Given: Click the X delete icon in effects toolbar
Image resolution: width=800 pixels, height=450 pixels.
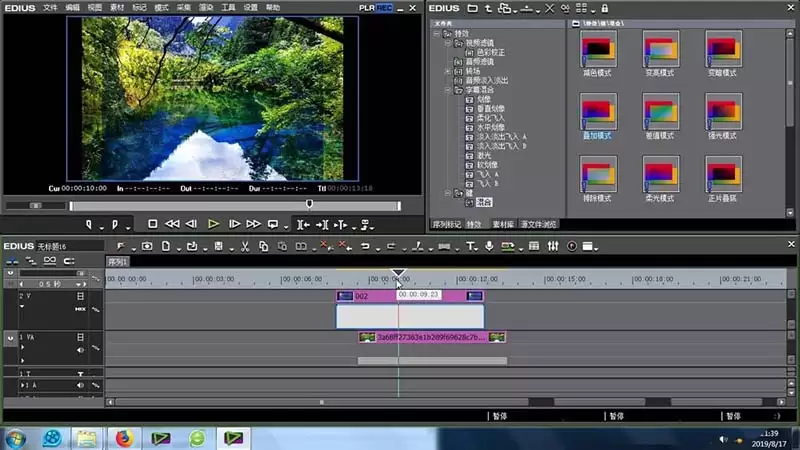Looking at the screenshot, I should coord(549,8).
